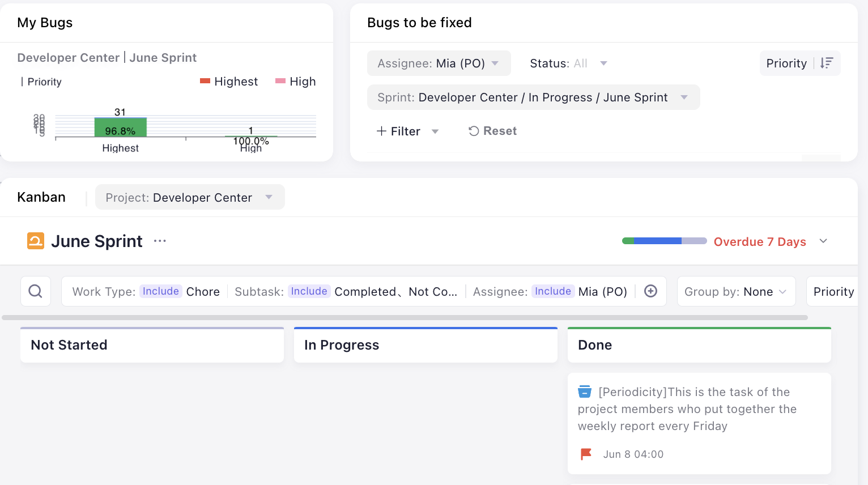Expand the Overdue 7 Days chevron

823,241
